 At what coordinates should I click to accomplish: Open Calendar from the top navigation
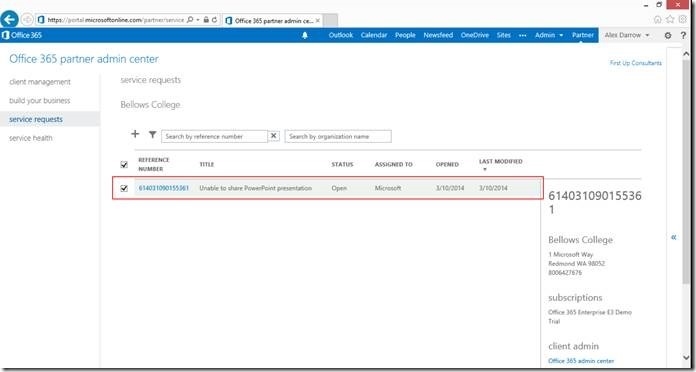[374, 35]
